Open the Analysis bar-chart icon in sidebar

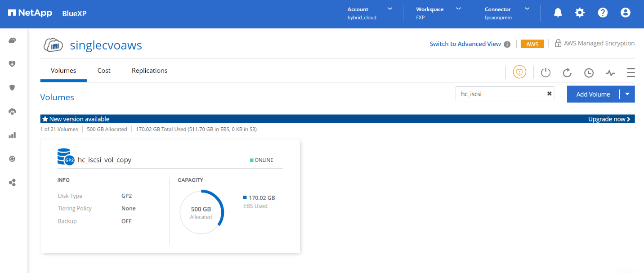(13, 135)
